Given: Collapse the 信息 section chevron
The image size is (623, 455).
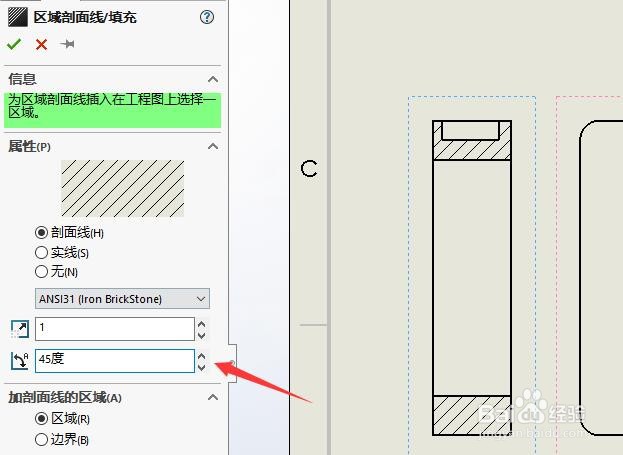Looking at the screenshot, I should 213,79.
